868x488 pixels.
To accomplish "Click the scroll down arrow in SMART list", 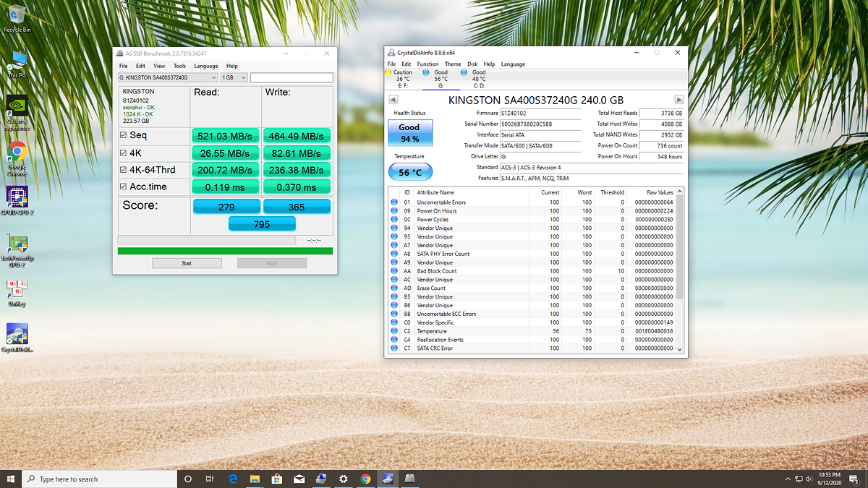I will pos(678,348).
